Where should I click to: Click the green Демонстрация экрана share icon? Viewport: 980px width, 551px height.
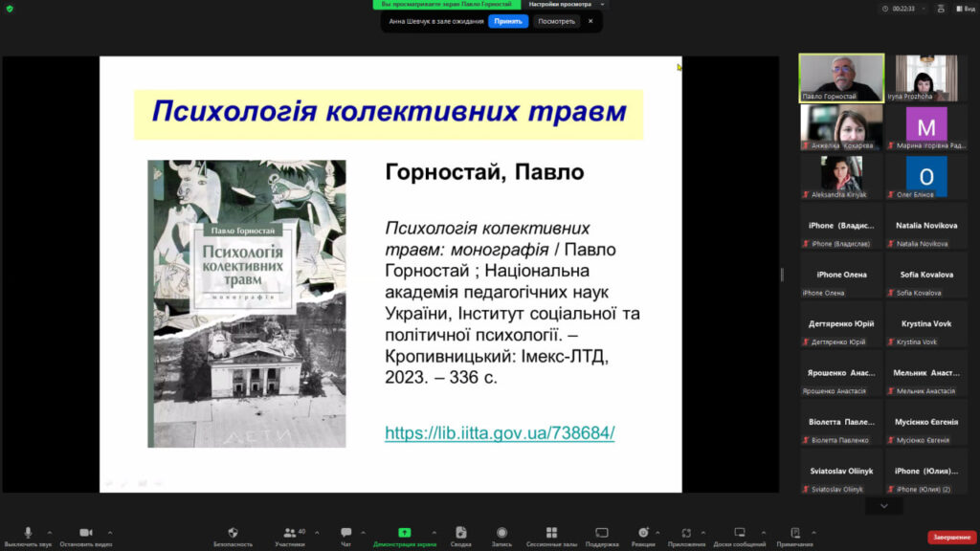tap(404, 534)
